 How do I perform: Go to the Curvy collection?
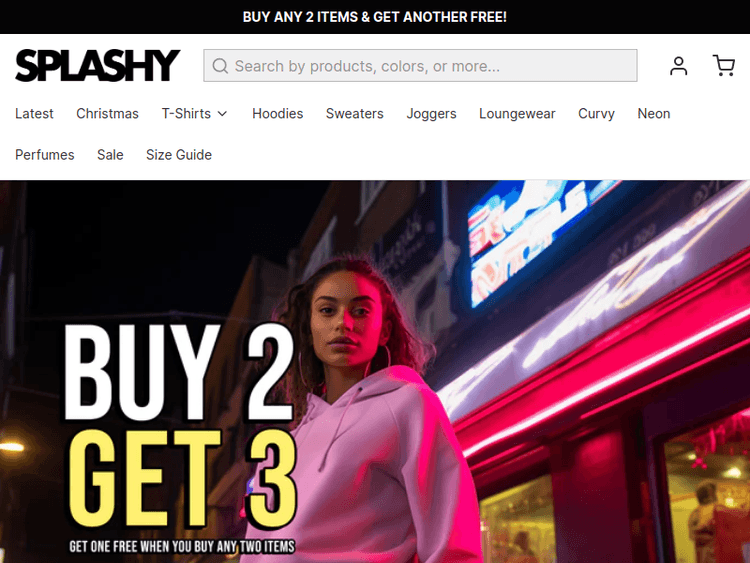click(x=596, y=114)
